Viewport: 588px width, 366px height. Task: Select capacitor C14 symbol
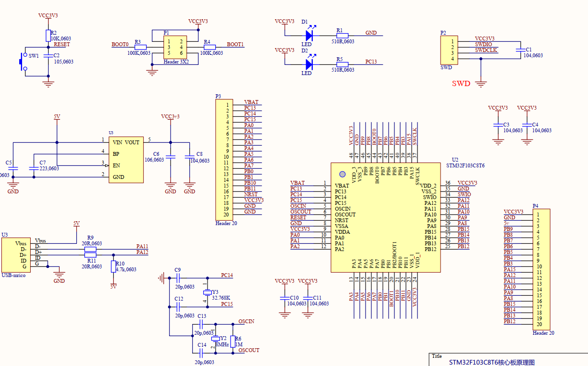pos(202,353)
